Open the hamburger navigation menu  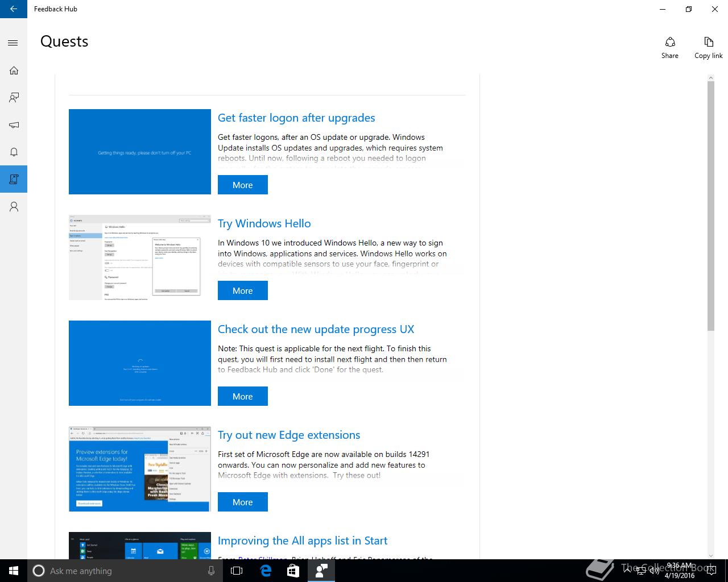tap(14, 43)
